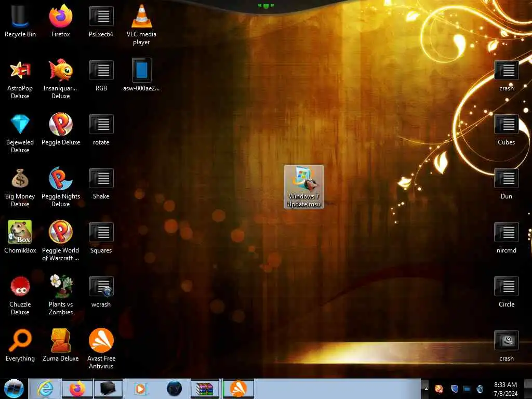Image resolution: width=532 pixels, height=399 pixels.
Task: Select the Avast Free Antivirus desktop shortcut
Action: 101,349
